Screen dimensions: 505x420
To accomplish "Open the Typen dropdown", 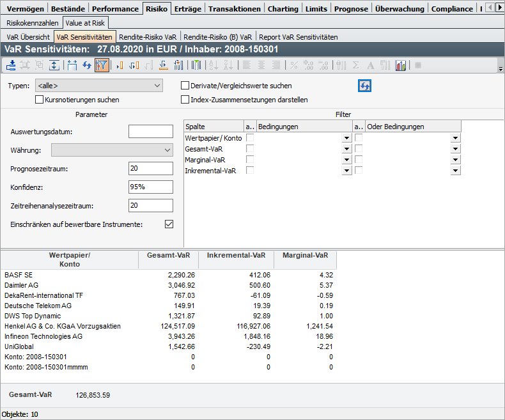I will pos(99,86).
